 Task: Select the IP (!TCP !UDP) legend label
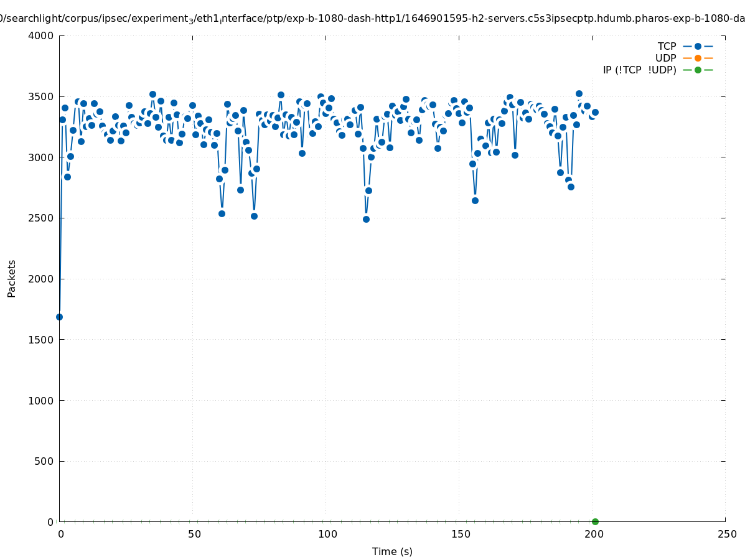(639, 70)
